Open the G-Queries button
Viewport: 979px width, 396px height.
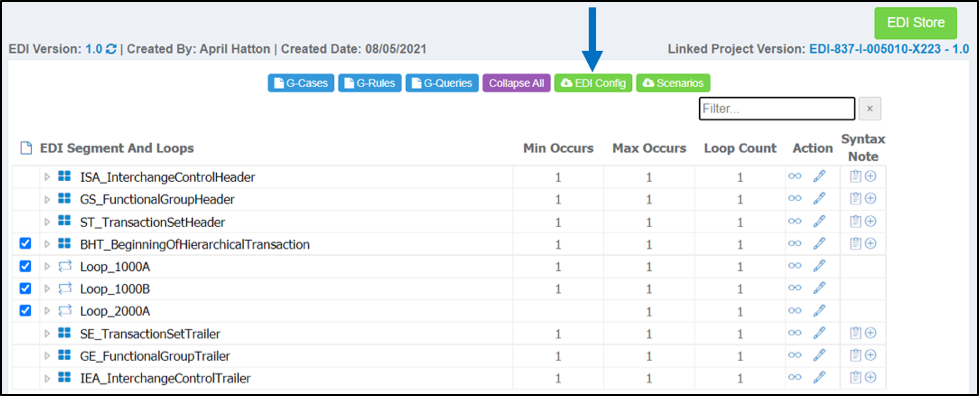tap(442, 83)
